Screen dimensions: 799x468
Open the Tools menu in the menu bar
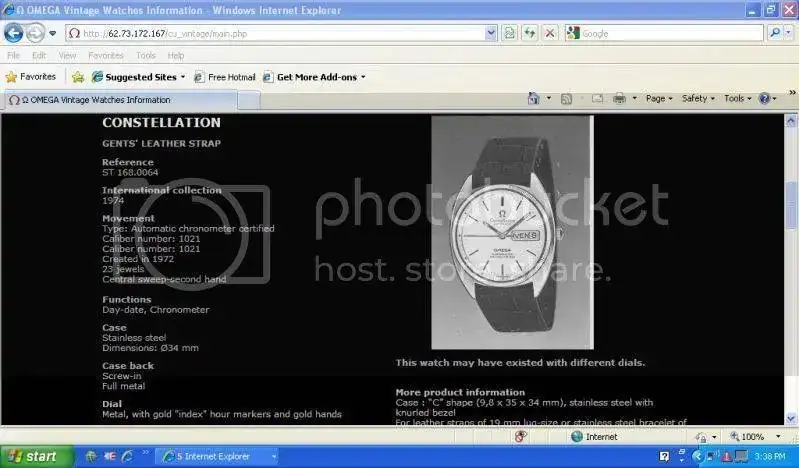tap(146, 55)
